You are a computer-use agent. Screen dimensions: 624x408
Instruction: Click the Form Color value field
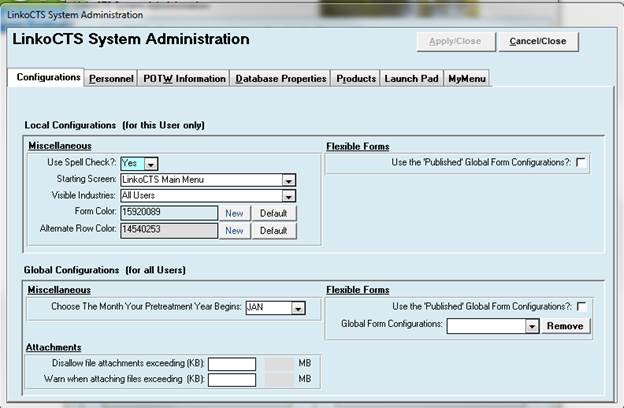point(167,213)
